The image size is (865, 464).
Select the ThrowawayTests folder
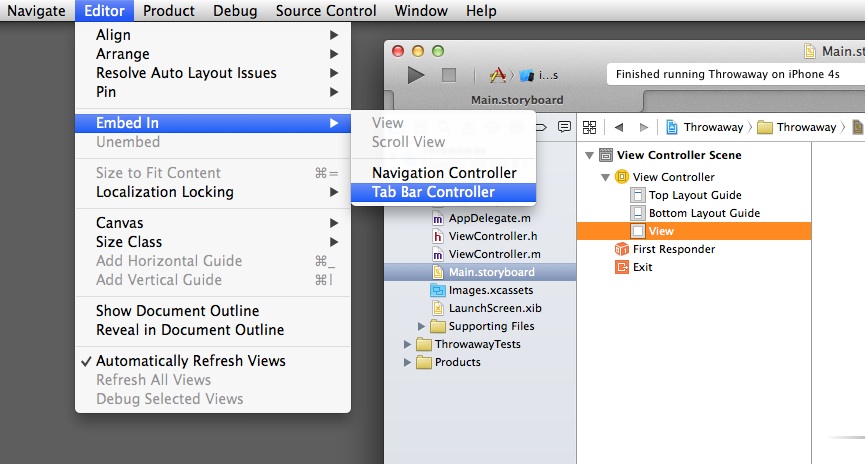(477, 344)
